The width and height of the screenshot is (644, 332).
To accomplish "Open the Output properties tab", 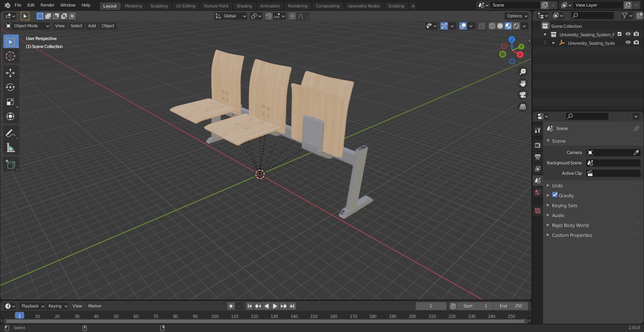I will pyautogui.click(x=537, y=157).
